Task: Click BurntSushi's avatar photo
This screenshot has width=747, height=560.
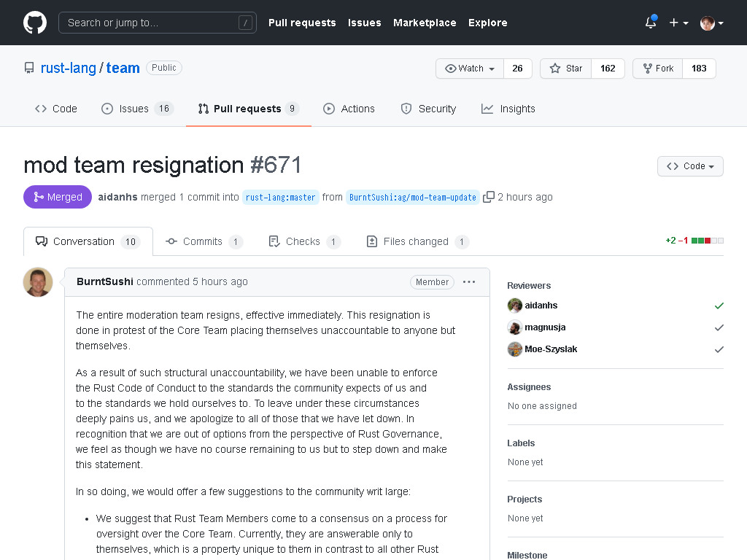Action: 38,282
